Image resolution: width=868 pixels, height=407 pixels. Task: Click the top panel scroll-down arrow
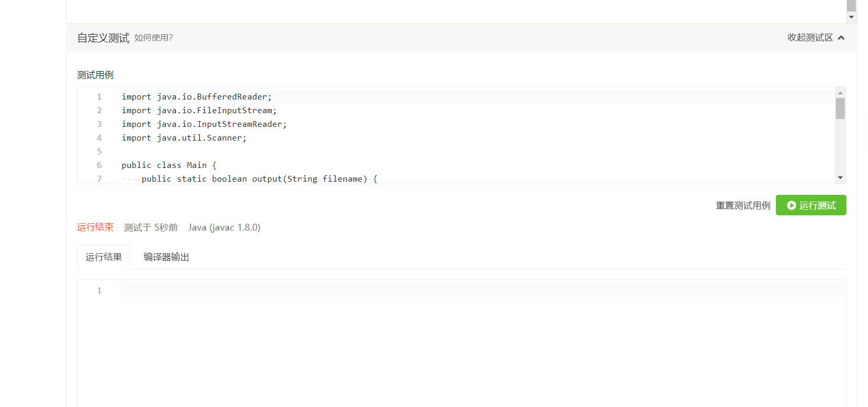tap(851, 17)
